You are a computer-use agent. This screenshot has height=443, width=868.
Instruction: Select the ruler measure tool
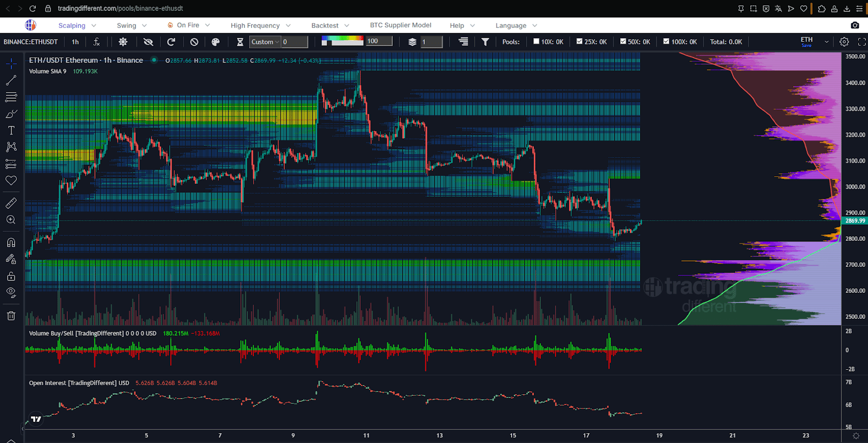[11, 203]
